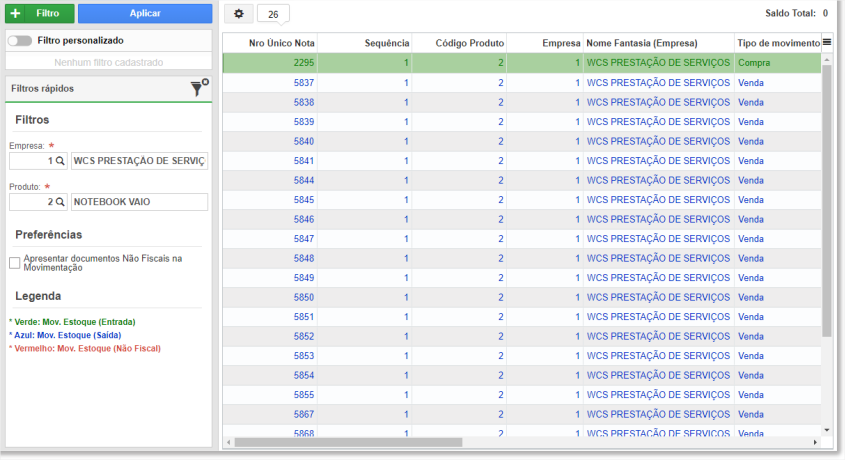Viewport: 845px width, 460px height.
Task: Click the horizontal scrollbar left arrow
Action: click(229, 442)
